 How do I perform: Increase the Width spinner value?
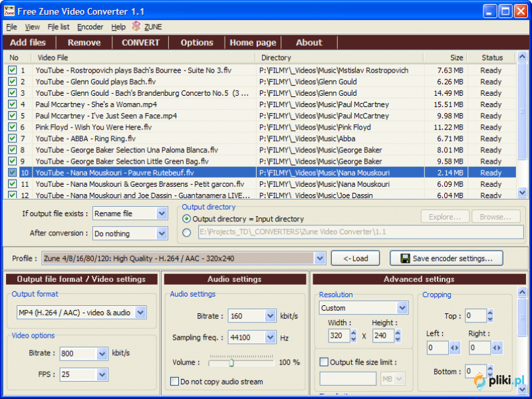point(354,332)
